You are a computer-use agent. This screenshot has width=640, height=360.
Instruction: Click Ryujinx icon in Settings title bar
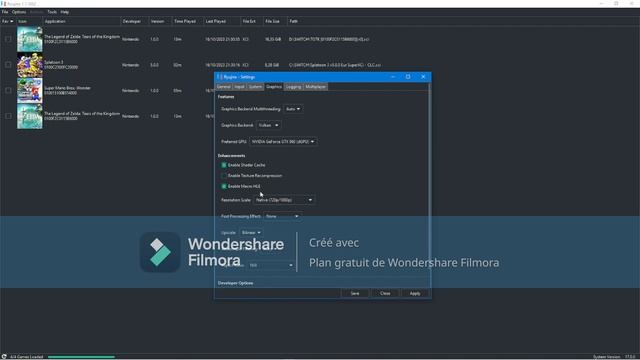[220, 77]
